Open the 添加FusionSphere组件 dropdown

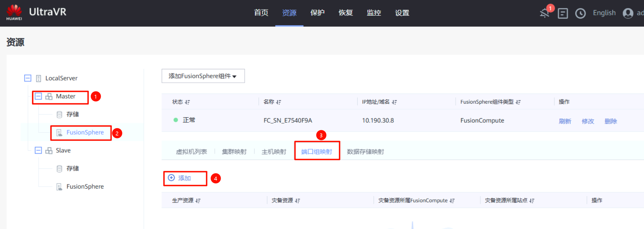tap(203, 76)
